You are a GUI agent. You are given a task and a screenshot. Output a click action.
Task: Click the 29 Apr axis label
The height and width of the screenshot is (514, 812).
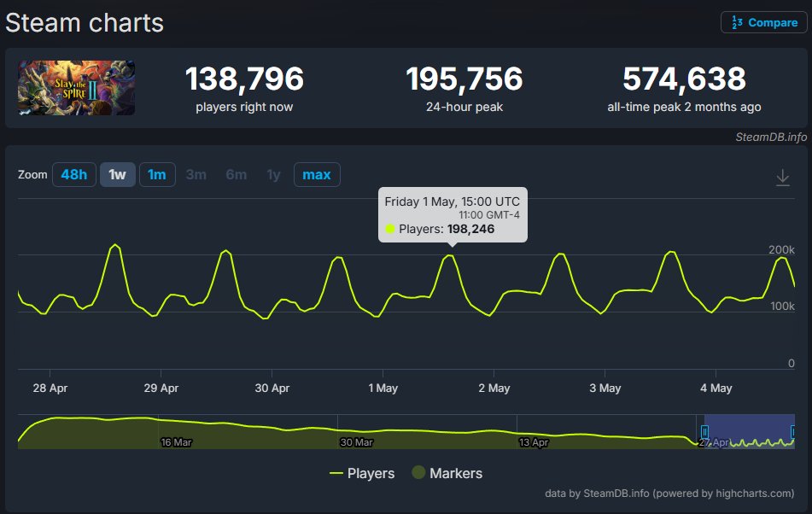click(x=161, y=388)
